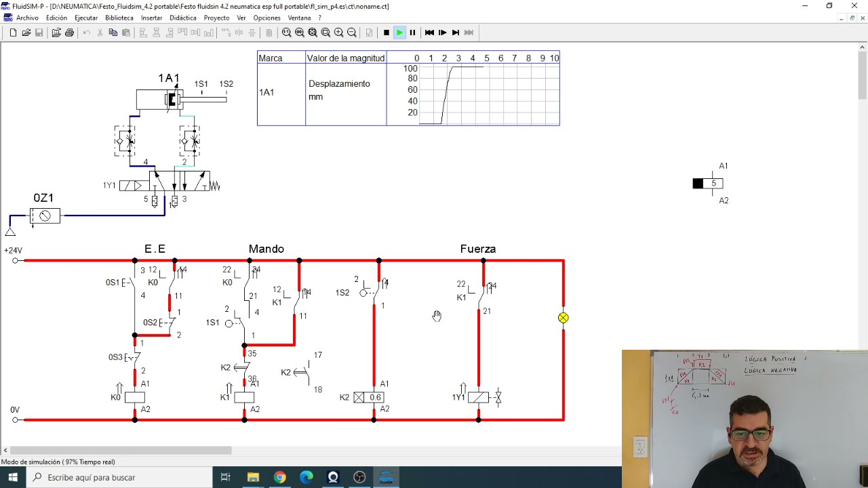The height and width of the screenshot is (488, 868).
Task: Actuate pushbutton 0S1 in the E.E branch
Action: (x=129, y=283)
